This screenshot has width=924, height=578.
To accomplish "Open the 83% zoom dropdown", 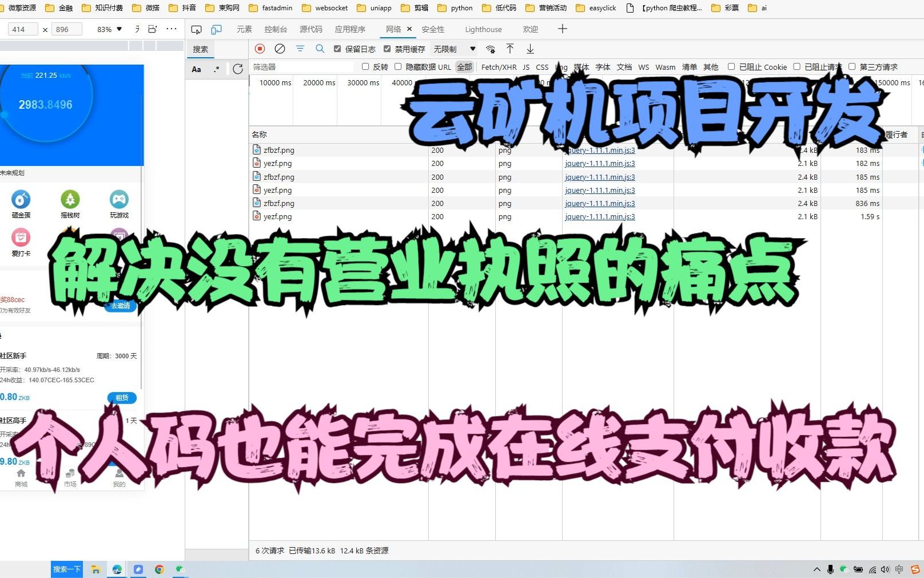I will tap(110, 29).
